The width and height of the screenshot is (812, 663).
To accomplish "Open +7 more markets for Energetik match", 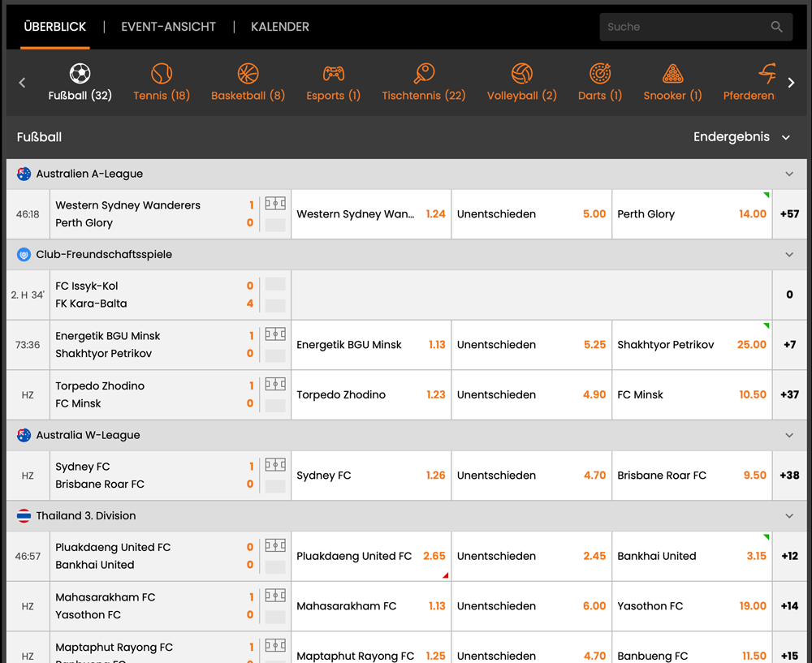I will pos(789,345).
